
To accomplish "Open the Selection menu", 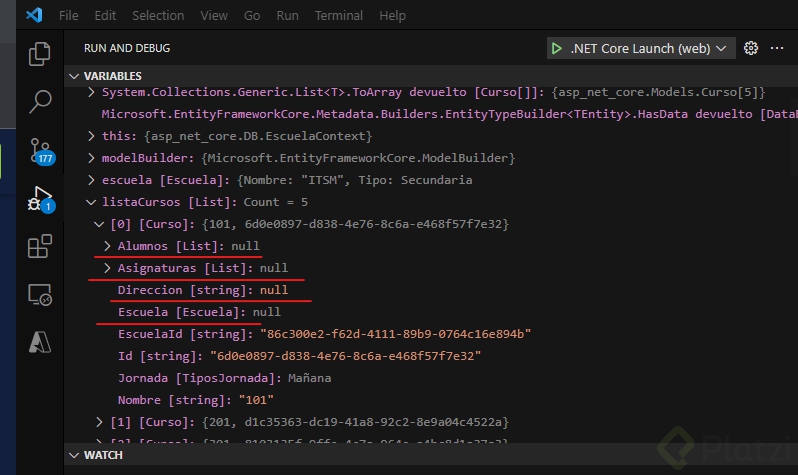I will (158, 16).
